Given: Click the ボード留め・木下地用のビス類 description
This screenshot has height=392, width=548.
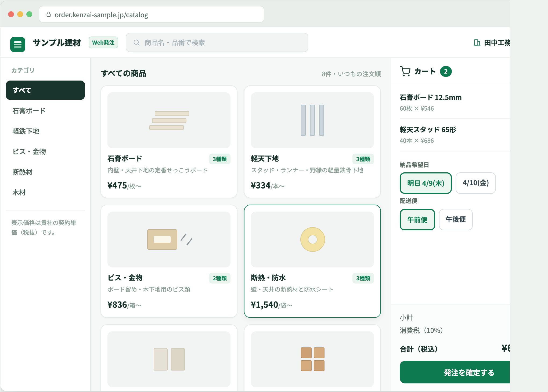Looking at the screenshot, I should [x=149, y=289].
